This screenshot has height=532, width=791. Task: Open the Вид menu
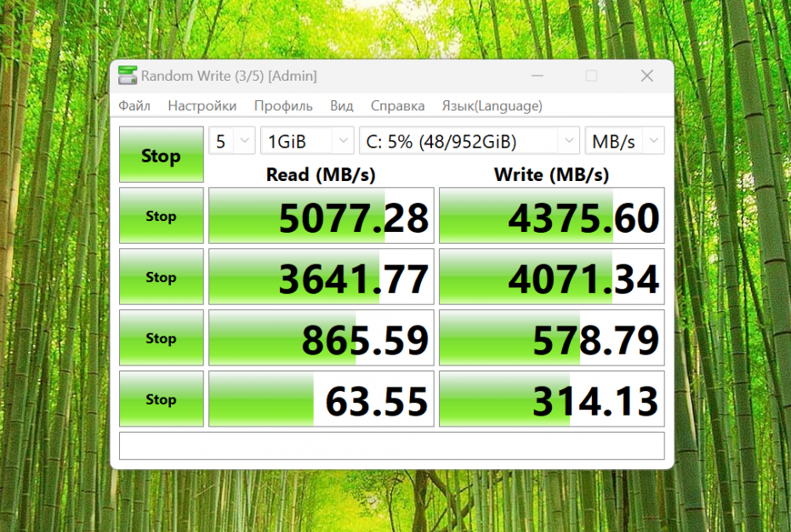tap(342, 106)
